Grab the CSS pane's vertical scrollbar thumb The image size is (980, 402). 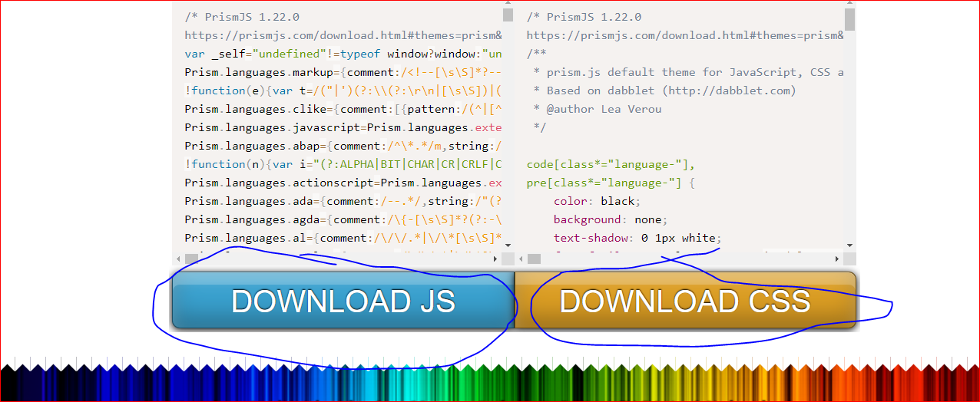coord(849,19)
